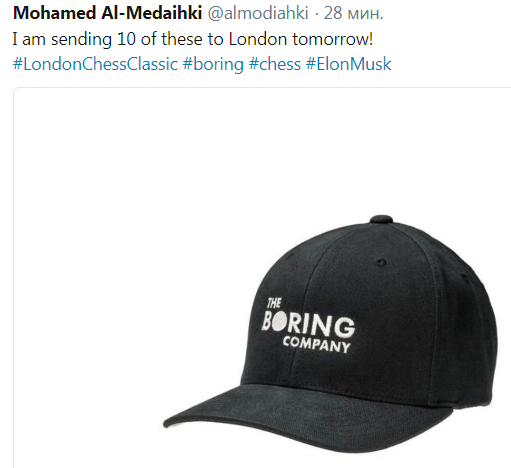Viewport: 511px width, 468px height.
Task: Click the number 10 in the tweet text
Action: [x=126, y=39]
